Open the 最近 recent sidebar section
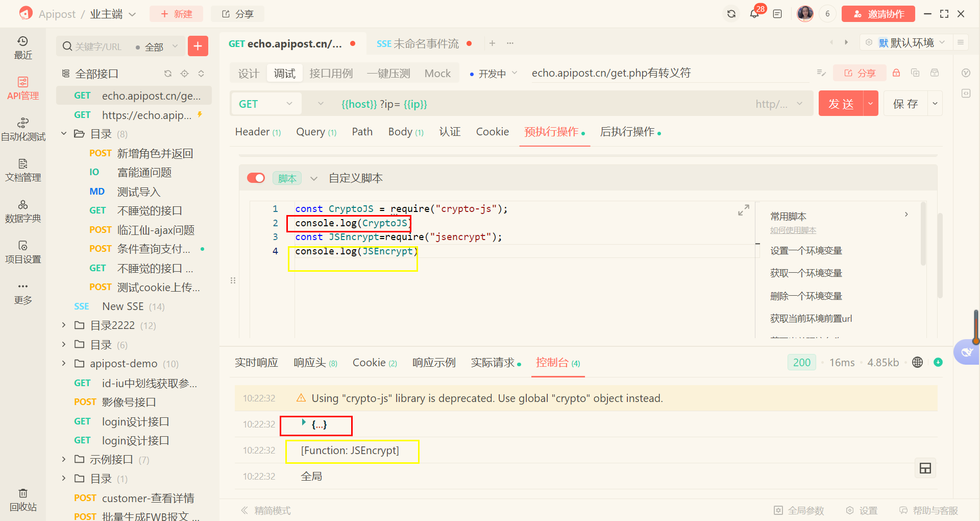Image resolution: width=980 pixels, height=521 pixels. [23, 48]
